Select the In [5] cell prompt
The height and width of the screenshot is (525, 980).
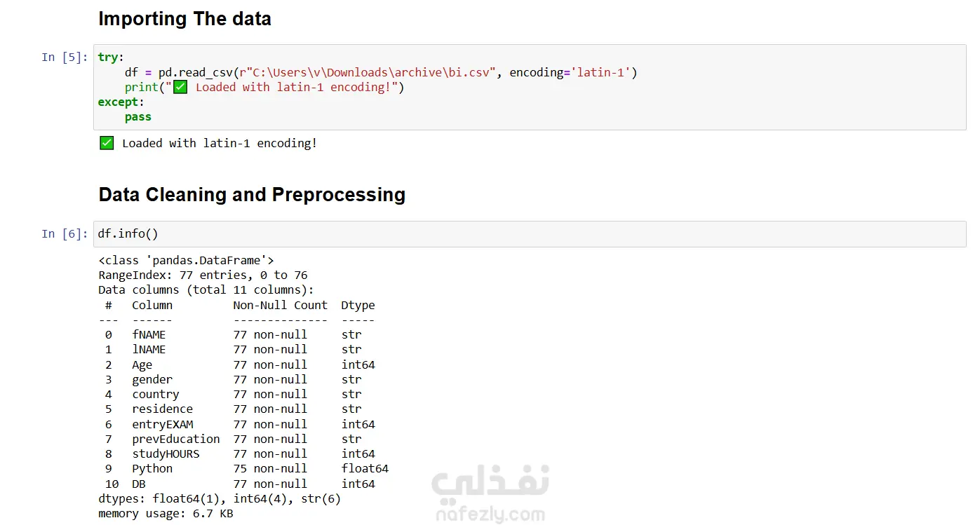[65, 57]
